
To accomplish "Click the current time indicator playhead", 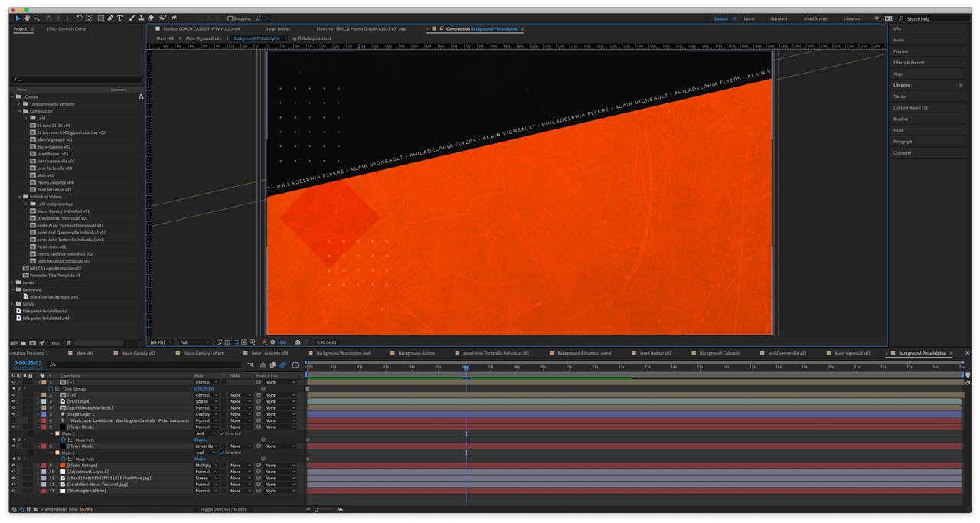I will point(466,367).
